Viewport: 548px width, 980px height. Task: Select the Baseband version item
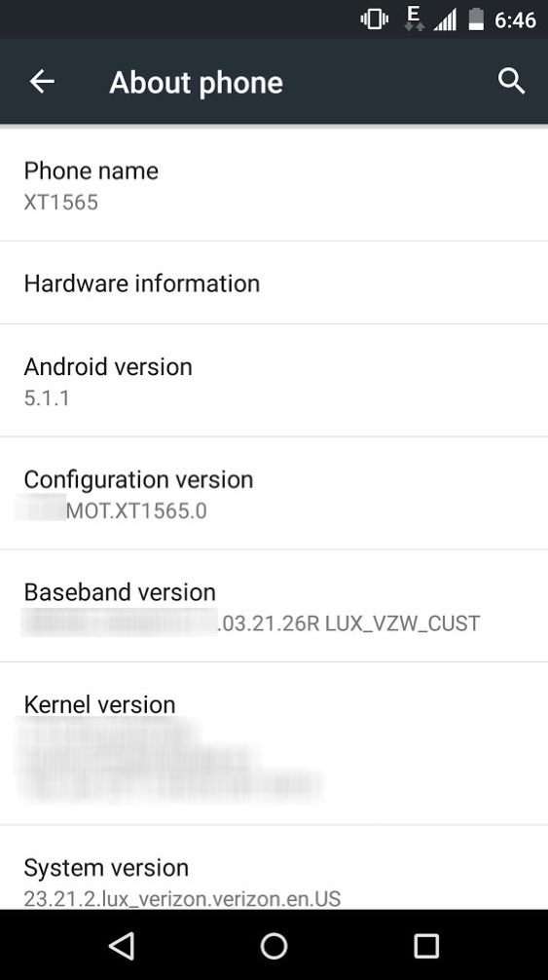click(x=274, y=606)
